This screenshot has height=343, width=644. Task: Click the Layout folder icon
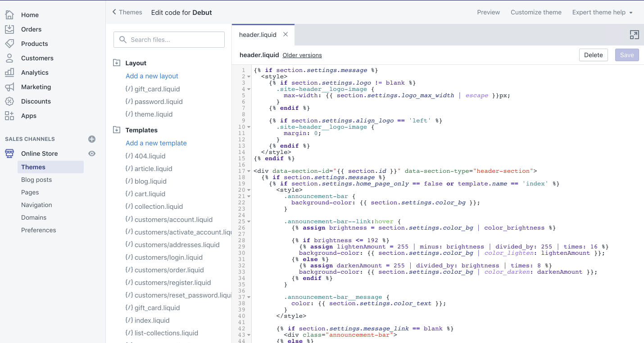coord(117,63)
